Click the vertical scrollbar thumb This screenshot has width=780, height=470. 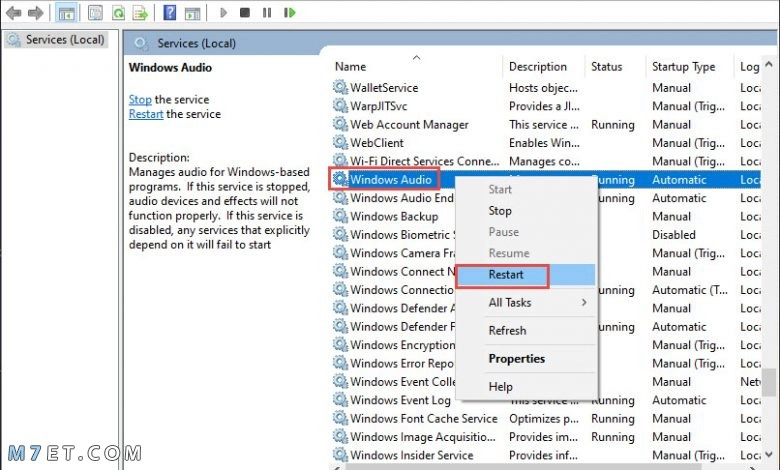769,382
